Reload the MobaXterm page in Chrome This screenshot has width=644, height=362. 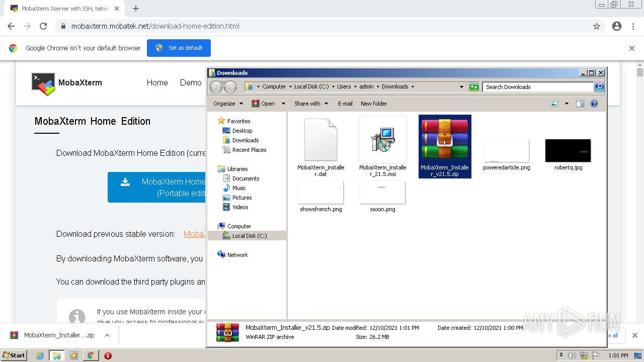coord(43,26)
